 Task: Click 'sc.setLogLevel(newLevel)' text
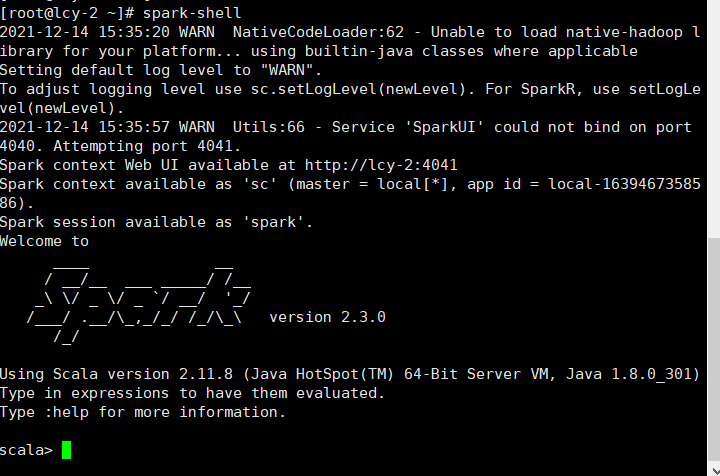(358, 89)
